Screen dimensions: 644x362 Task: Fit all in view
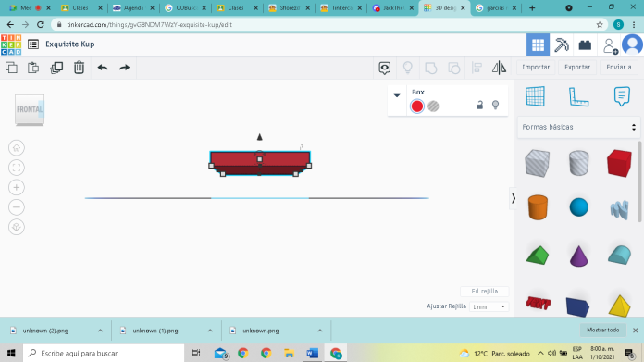coord(17,168)
